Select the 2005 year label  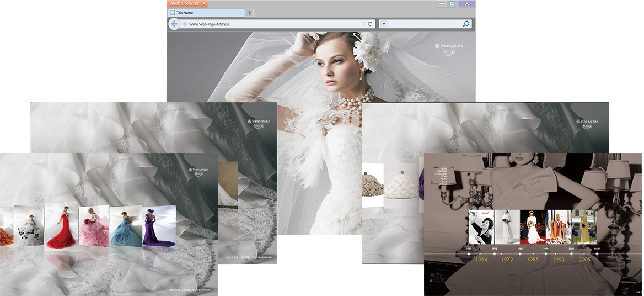point(584,260)
